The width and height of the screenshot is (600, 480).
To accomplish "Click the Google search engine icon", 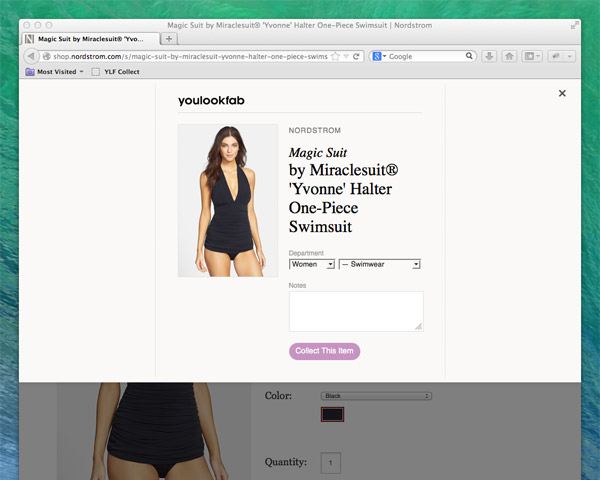I will click(x=377, y=56).
